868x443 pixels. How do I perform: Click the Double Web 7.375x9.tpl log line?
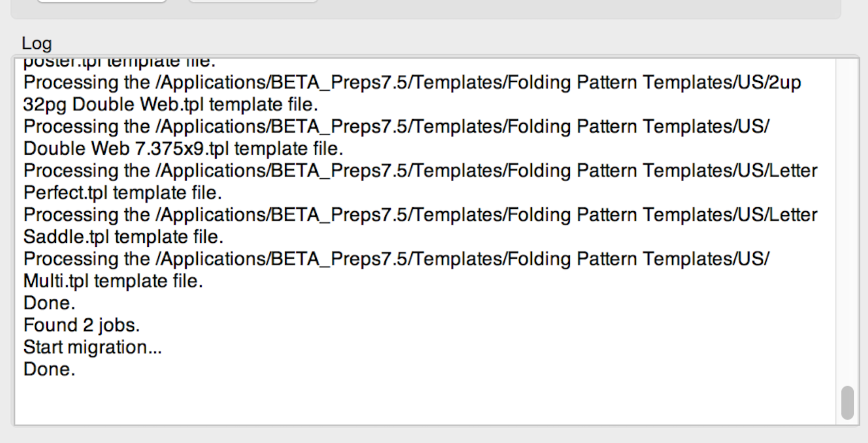(x=183, y=149)
